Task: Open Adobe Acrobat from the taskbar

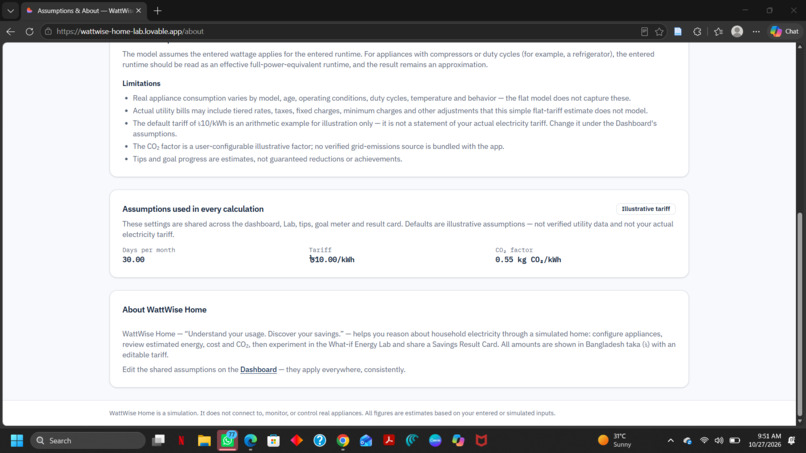Action: coord(389,441)
